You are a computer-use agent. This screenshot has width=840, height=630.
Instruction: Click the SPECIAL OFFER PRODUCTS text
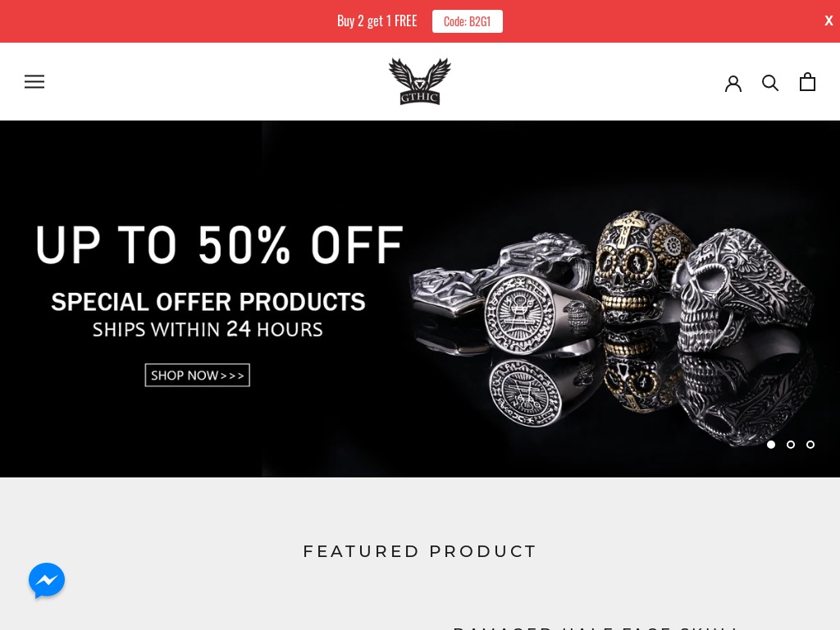click(x=208, y=302)
